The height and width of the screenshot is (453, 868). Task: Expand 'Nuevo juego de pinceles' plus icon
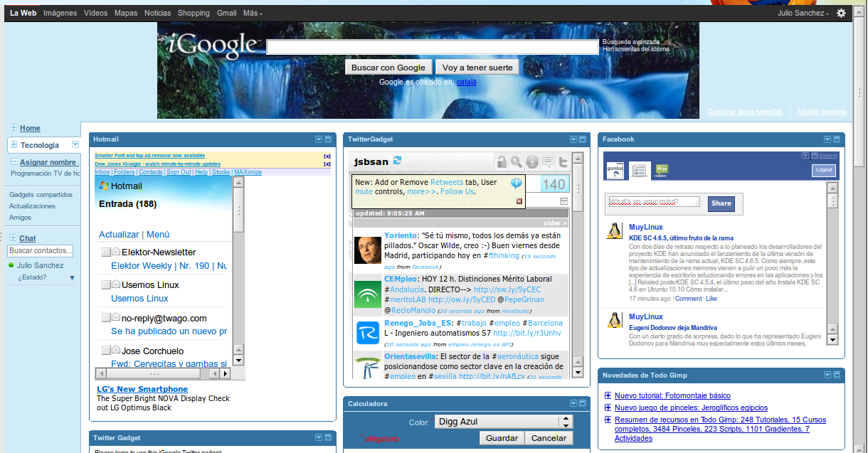[x=608, y=408]
